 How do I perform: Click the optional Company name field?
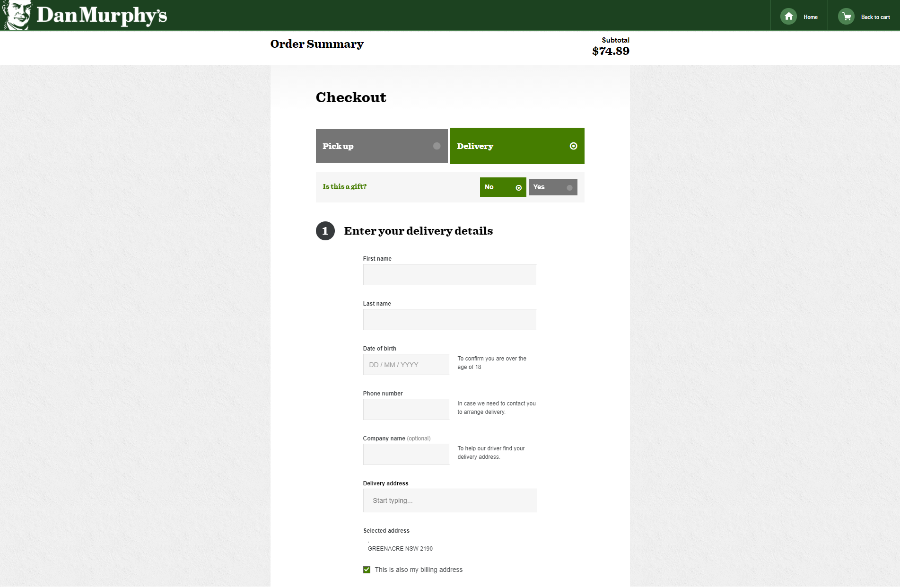pos(406,455)
